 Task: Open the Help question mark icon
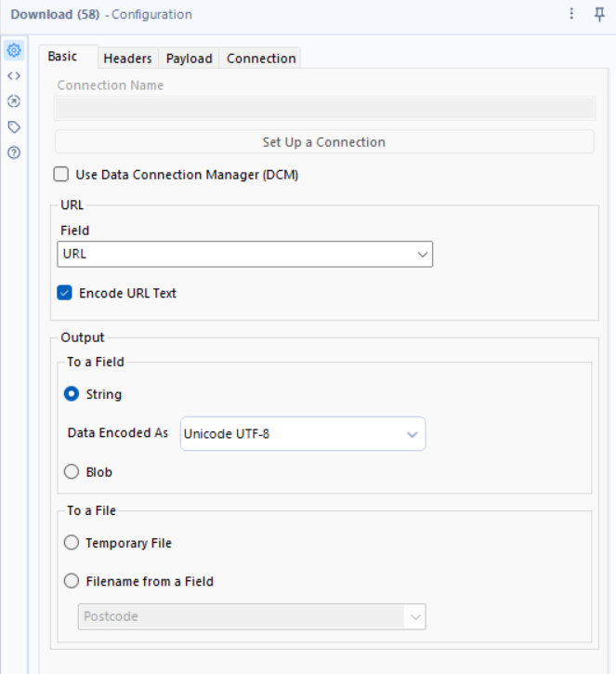[x=14, y=152]
